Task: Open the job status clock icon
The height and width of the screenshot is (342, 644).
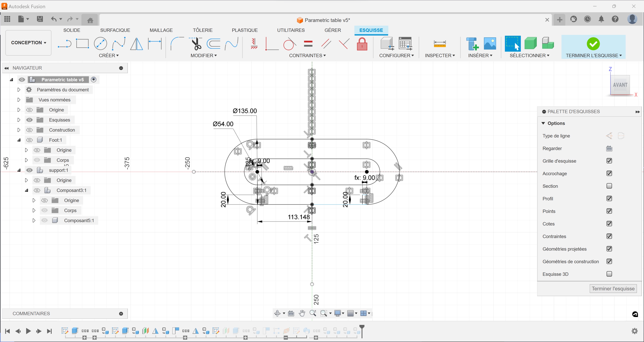Action: click(x=587, y=19)
